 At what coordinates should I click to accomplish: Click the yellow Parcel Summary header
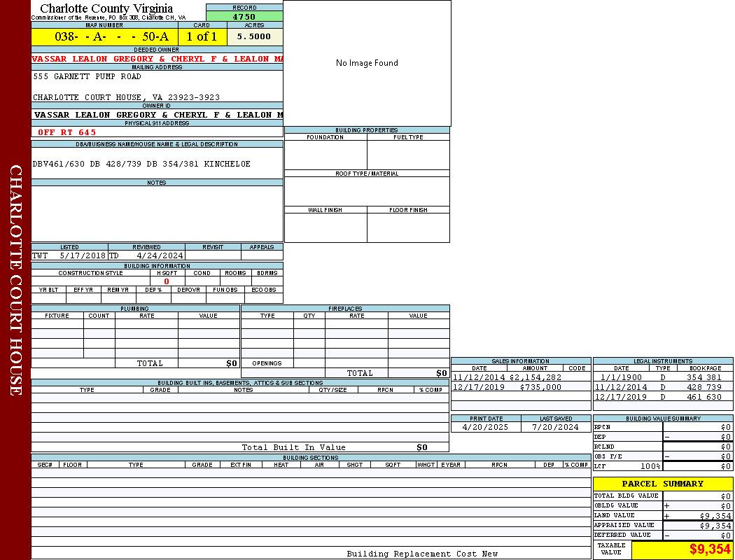pos(662,484)
